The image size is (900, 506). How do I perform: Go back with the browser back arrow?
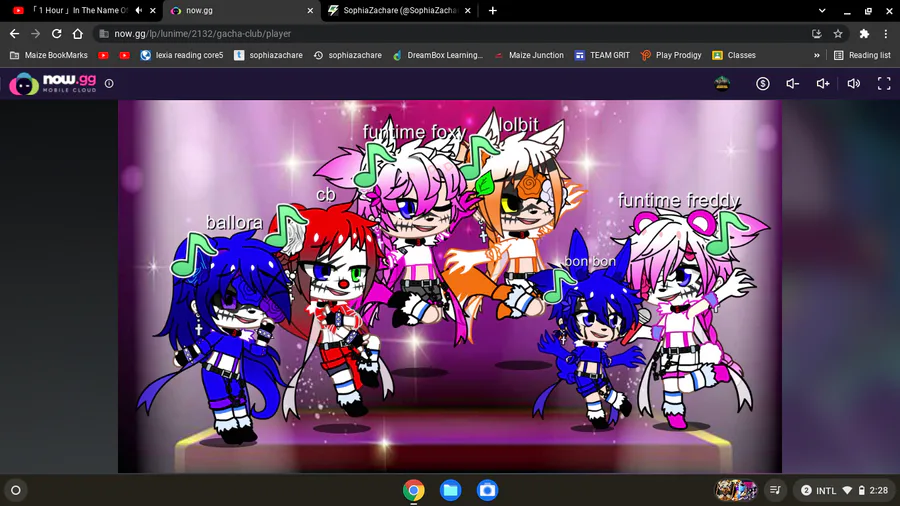(x=14, y=34)
